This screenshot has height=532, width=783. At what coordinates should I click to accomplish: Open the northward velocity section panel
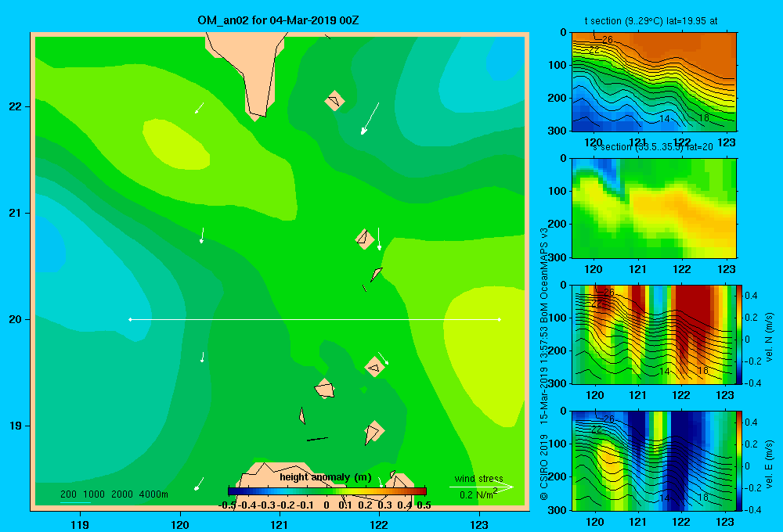654,334
